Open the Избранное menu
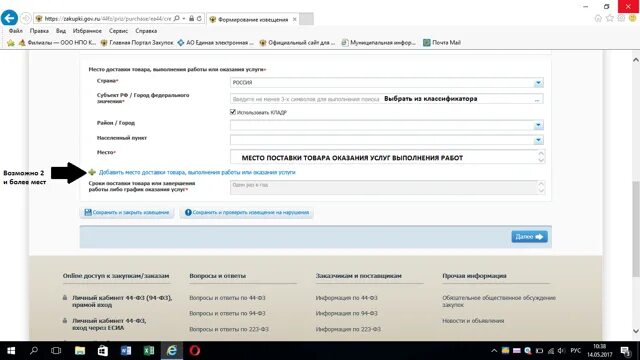The width and height of the screenshot is (640, 360). [x=87, y=31]
